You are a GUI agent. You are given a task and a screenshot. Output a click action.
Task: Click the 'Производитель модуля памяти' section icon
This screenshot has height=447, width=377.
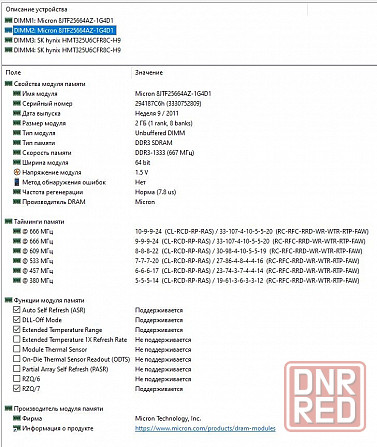point(9,408)
